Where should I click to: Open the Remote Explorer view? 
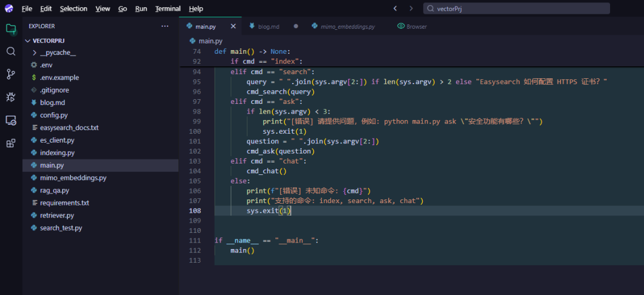click(x=11, y=120)
